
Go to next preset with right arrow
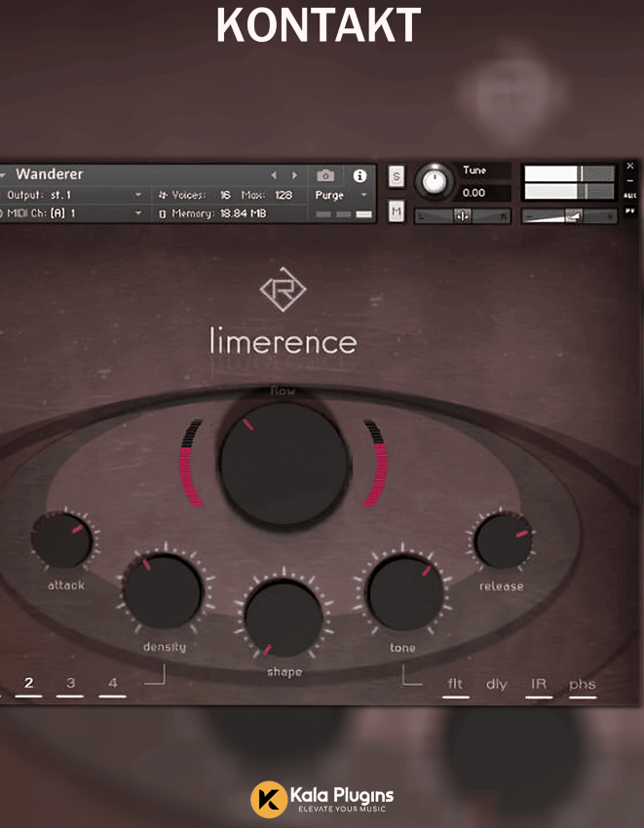click(x=294, y=175)
